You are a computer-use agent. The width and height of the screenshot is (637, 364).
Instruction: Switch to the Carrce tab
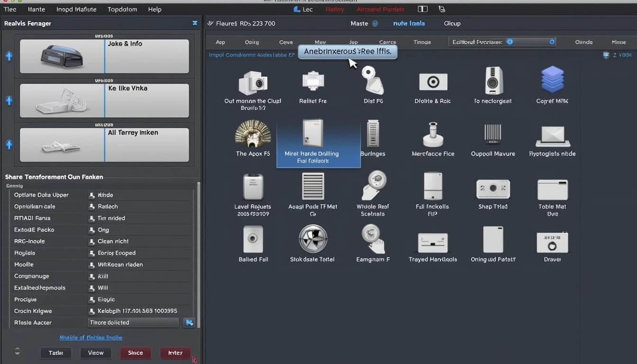click(387, 42)
